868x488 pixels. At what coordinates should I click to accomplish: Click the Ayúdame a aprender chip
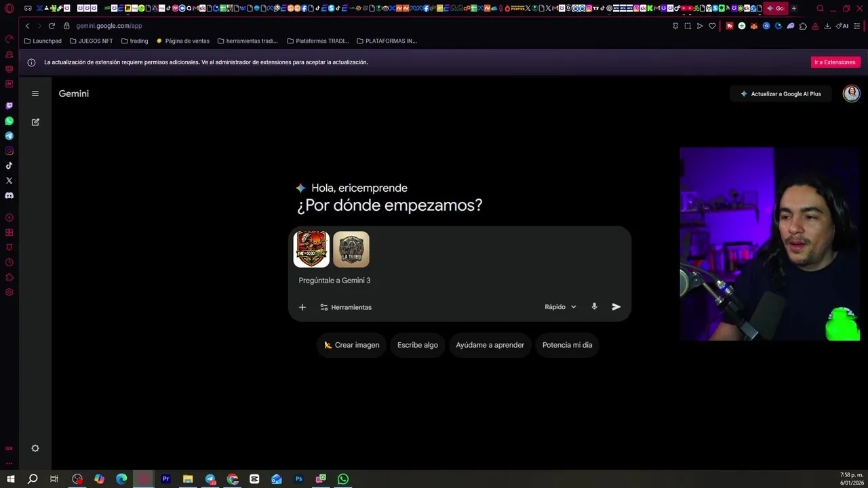pos(490,345)
